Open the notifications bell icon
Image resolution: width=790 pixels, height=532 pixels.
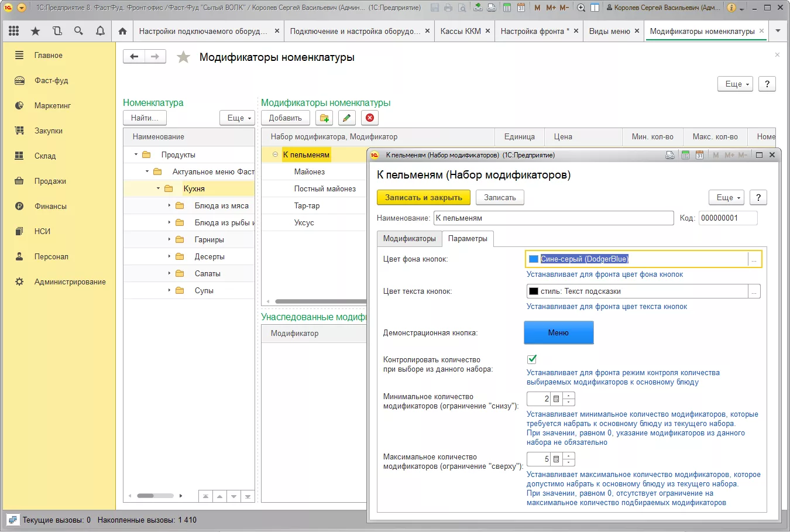[100, 31]
